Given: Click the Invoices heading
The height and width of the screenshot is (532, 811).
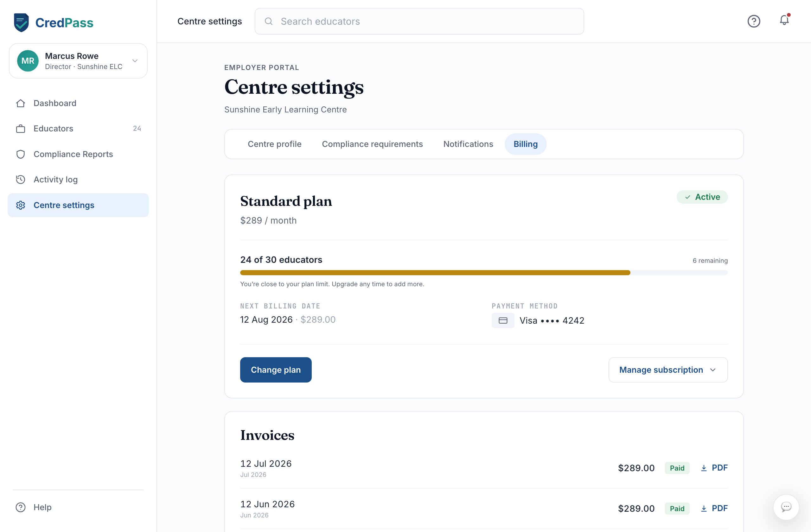Looking at the screenshot, I should (267, 435).
